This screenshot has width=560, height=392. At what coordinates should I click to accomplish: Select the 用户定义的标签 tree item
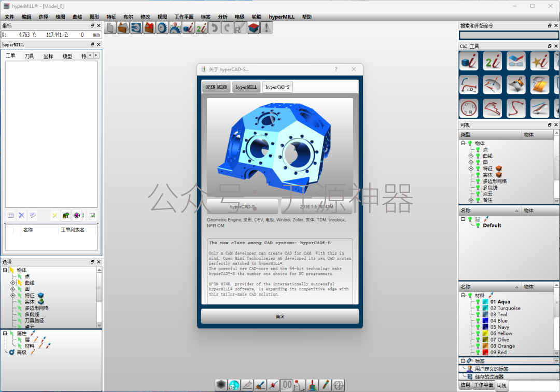click(491, 369)
